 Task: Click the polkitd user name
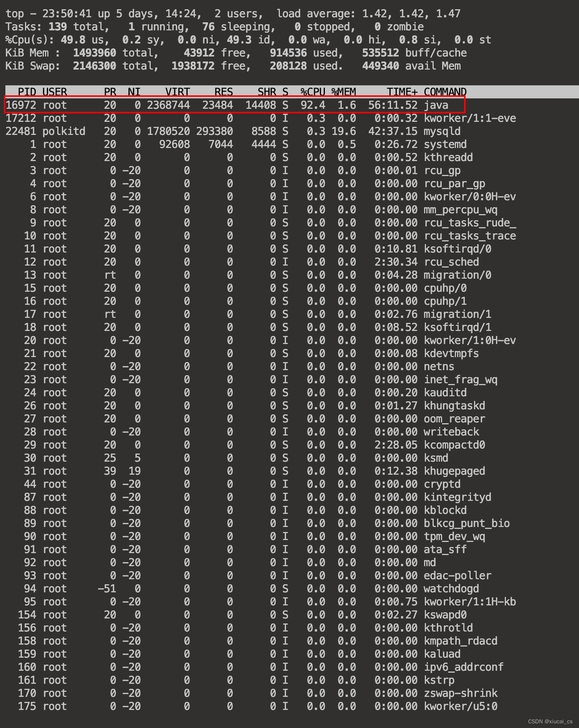pos(64,131)
